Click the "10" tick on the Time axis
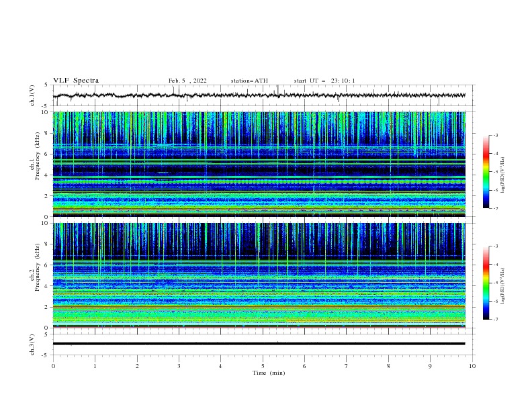Viewport: 532px width, 411px height. pos(472,366)
